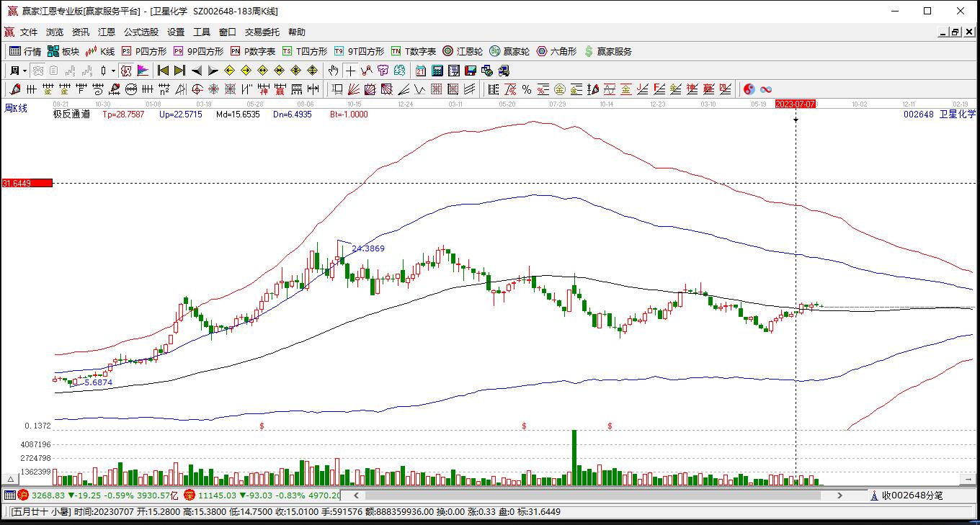This screenshot has width=980, height=525.
Task: Toggle the crosshair cursor tool
Action: pos(350,71)
